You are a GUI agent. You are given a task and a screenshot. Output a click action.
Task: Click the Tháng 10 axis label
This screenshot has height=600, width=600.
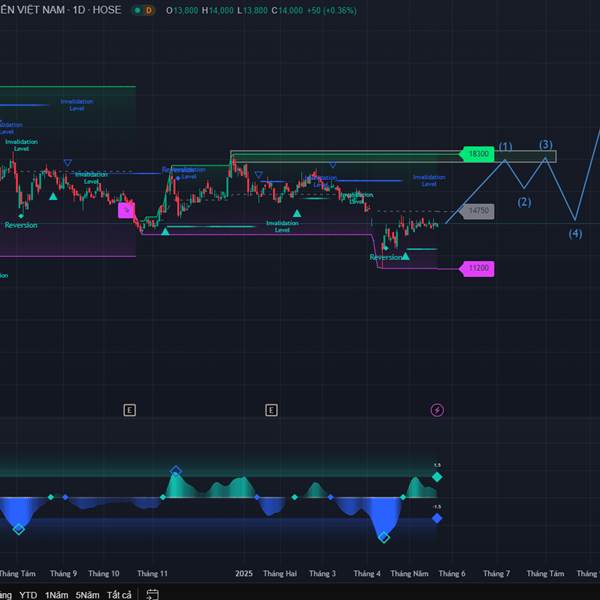pos(104,573)
